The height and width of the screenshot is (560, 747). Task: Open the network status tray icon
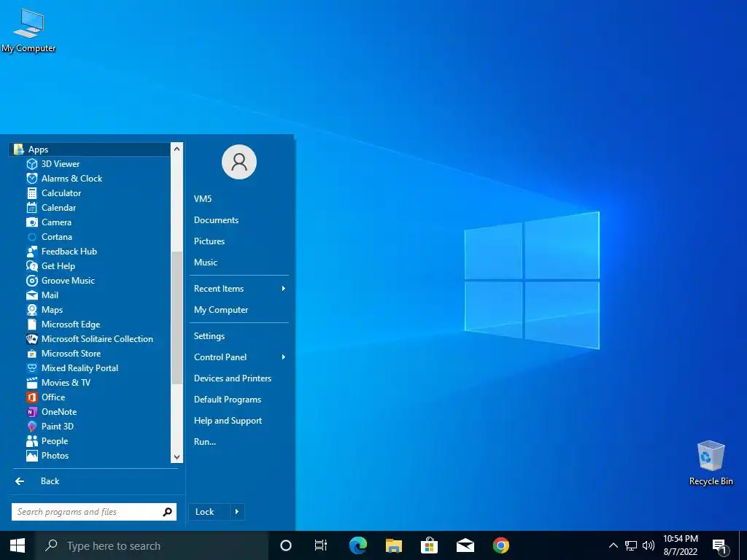pos(631,545)
